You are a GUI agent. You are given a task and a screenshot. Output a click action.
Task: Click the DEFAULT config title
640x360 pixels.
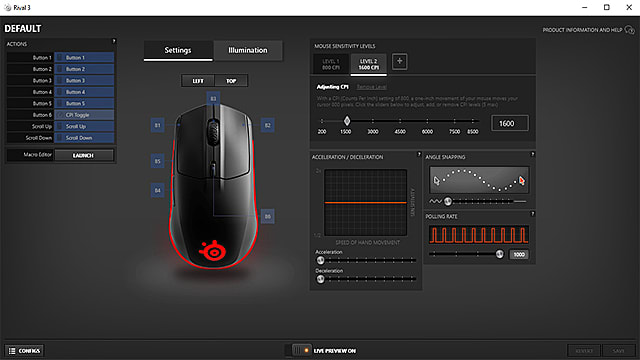point(23,29)
